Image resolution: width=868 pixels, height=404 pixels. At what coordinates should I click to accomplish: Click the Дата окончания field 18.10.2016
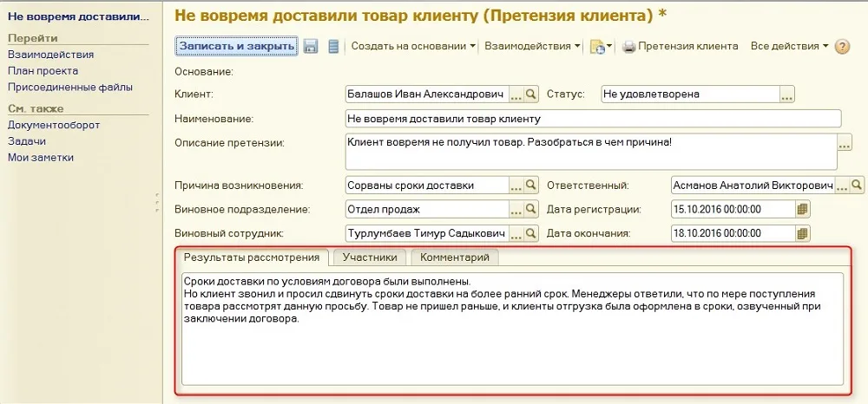coord(733,233)
